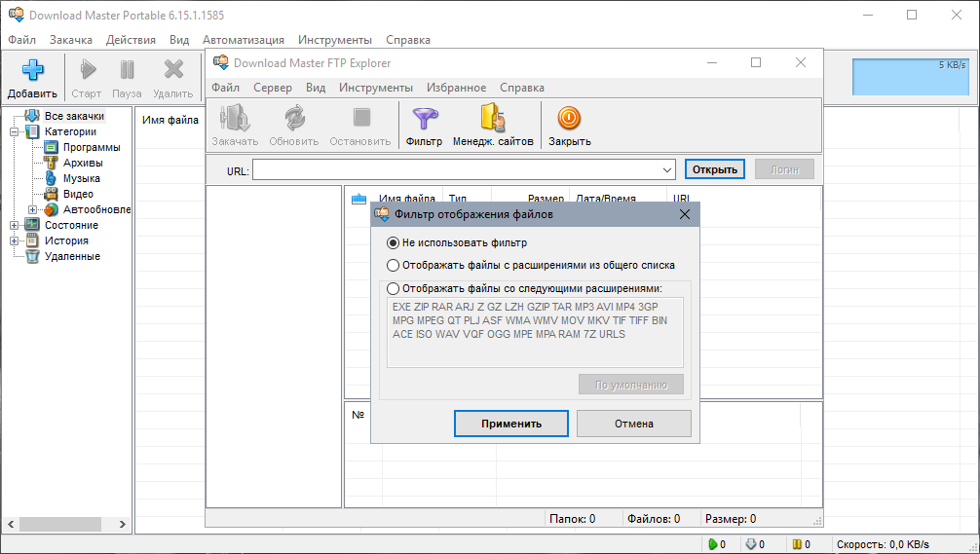The image size is (980, 554).
Task: Click the Добавить plus icon in main toolbar
Action: (x=32, y=69)
